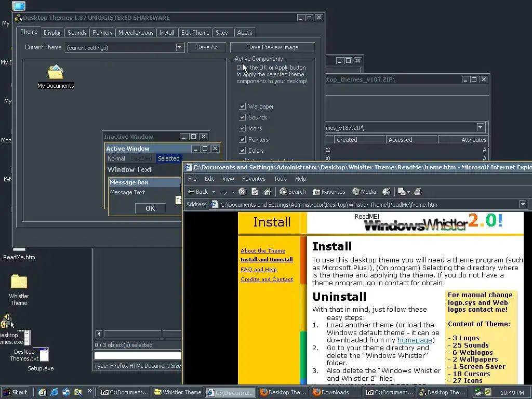The width and height of the screenshot is (532, 399).
Task: Toggle the Pointers component checkbox
Action: 242,139
